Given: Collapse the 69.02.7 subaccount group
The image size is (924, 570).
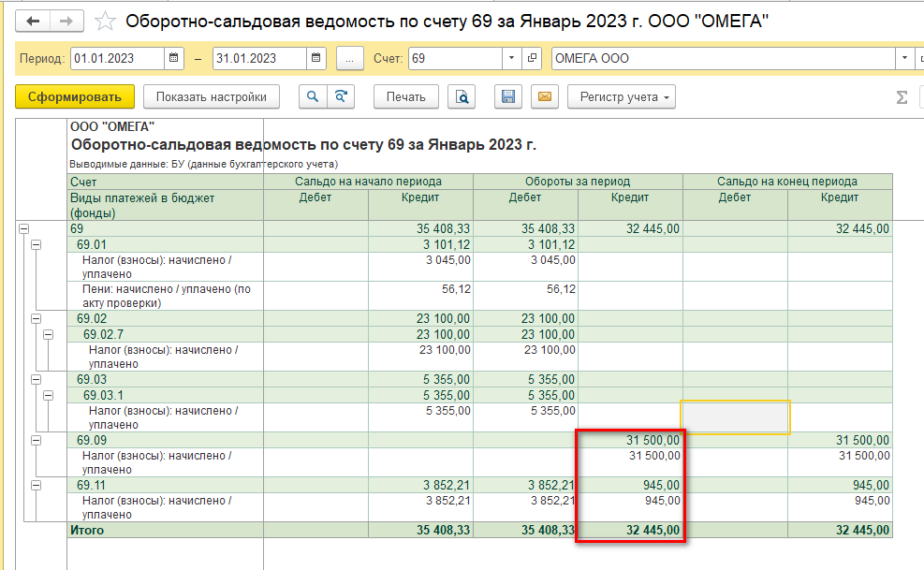Looking at the screenshot, I should pyautogui.click(x=49, y=335).
